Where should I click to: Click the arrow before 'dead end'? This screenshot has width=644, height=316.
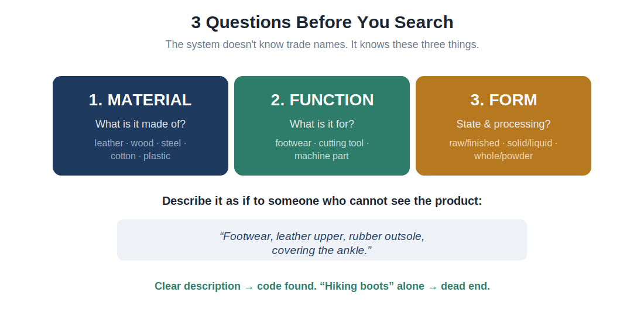point(433,287)
